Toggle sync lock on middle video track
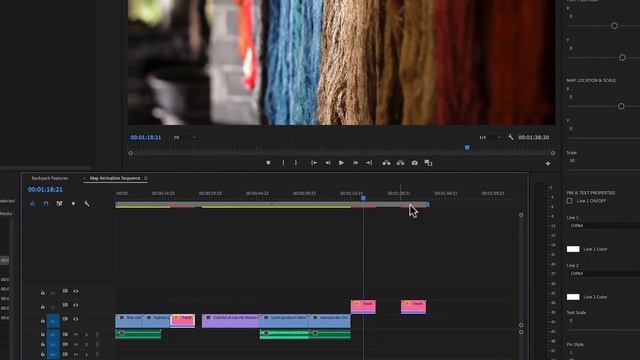The width and height of the screenshot is (640, 360). pos(65,305)
